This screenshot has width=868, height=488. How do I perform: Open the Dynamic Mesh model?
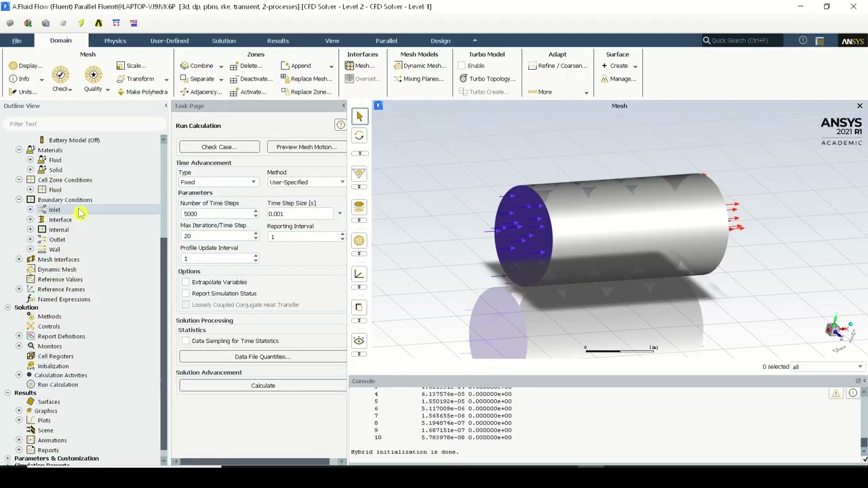[420, 66]
